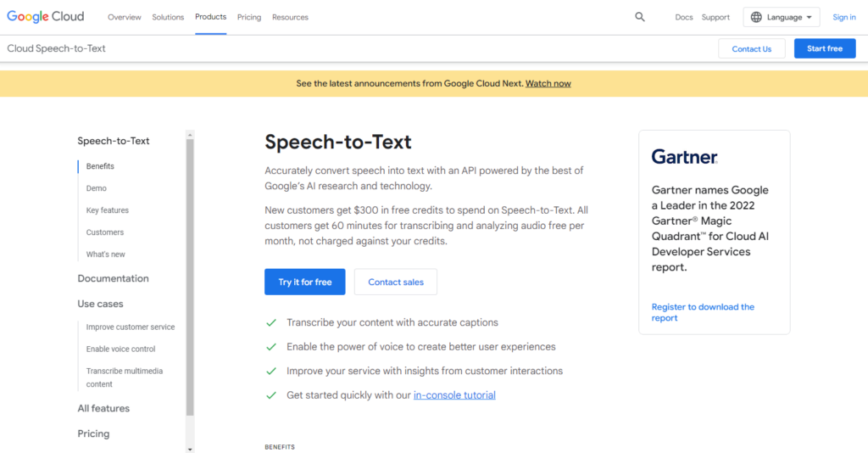Click Try it for free button

pyautogui.click(x=305, y=282)
